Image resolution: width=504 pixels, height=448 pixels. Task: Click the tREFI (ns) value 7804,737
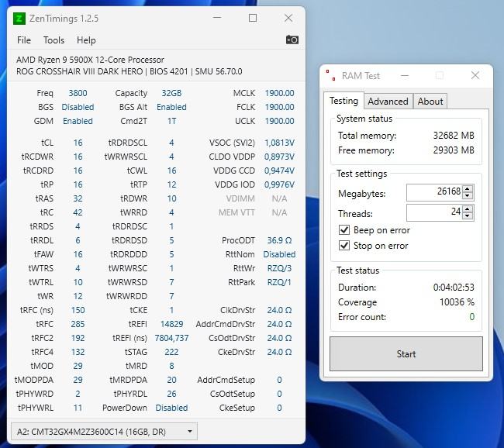point(171,338)
